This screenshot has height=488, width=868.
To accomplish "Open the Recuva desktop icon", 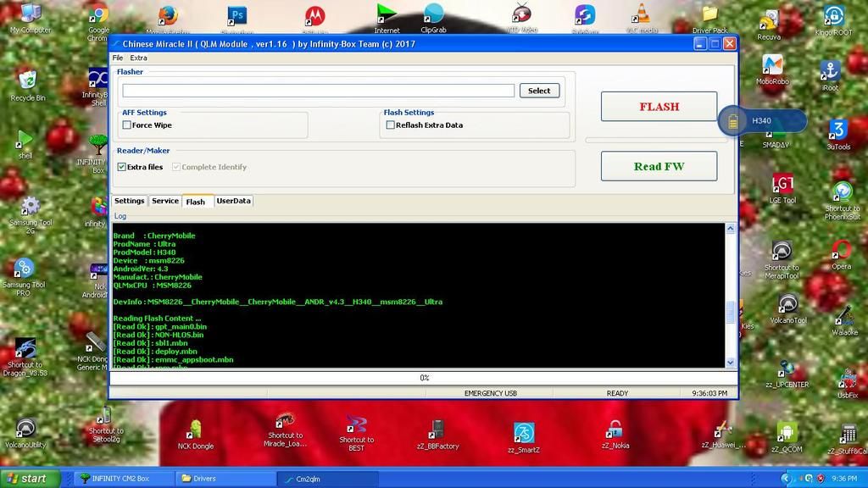I will click(x=769, y=21).
